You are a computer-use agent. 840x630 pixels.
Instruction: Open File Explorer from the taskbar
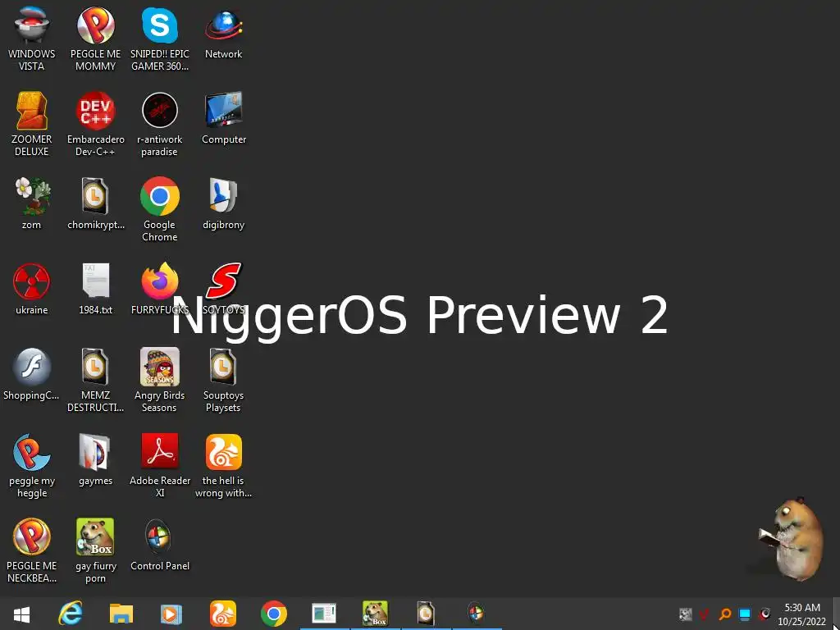pos(121,614)
